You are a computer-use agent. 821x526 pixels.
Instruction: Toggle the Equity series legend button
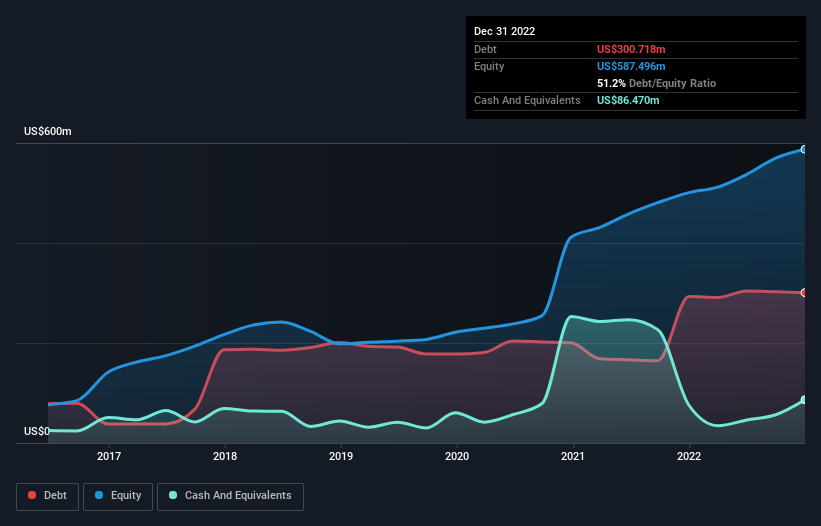coord(118,496)
